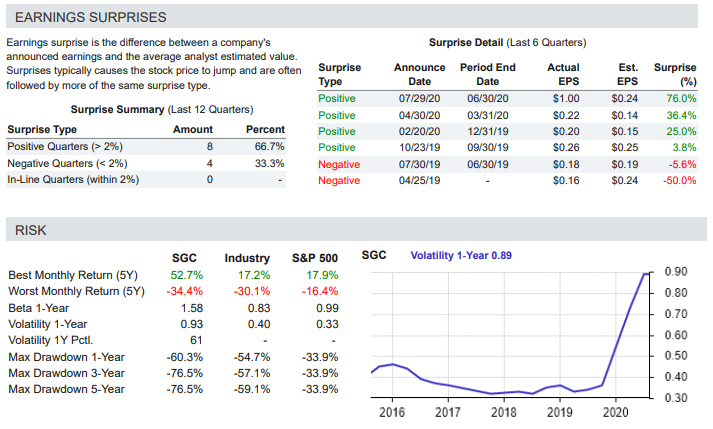Click the 12/31/19 period end date
Viewport: 713px width, 429px height.
[487, 131]
